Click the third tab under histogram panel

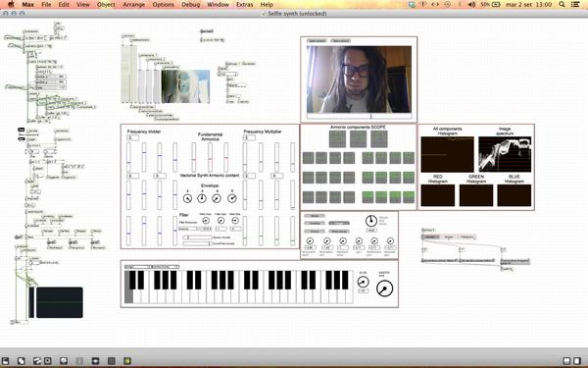click(x=466, y=237)
